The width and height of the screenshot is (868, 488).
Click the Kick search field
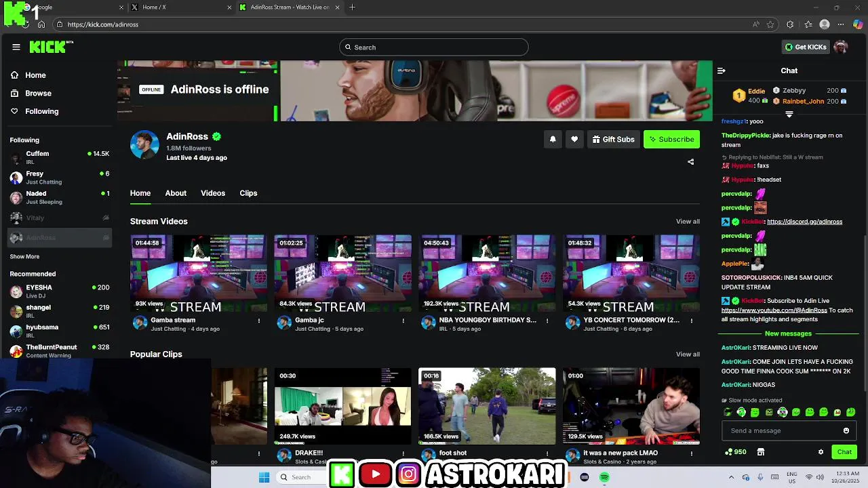pyautogui.click(x=434, y=47)
